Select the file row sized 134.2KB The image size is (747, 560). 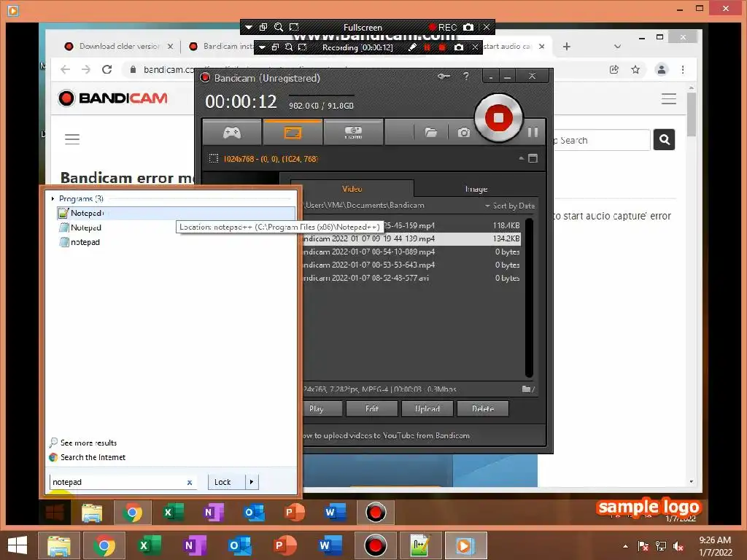click(411, 238)
